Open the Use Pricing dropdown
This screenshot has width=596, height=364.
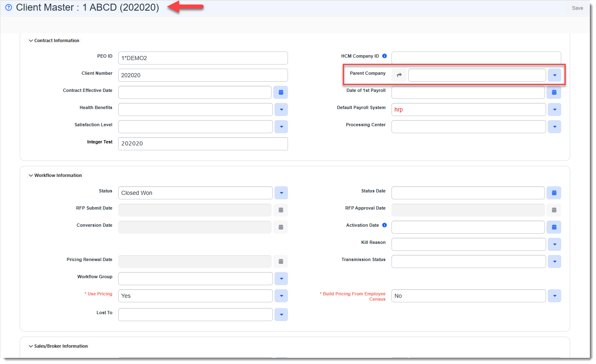(x=281, y=296)
